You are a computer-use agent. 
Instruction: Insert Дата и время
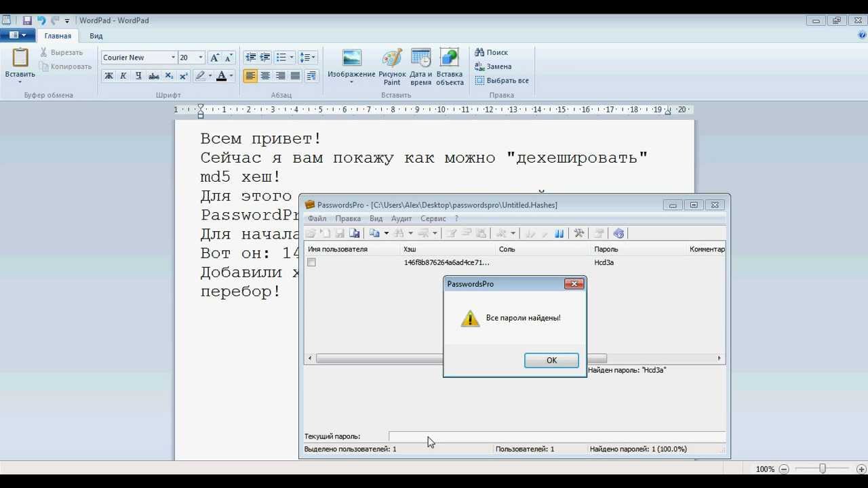click(420, 66)
